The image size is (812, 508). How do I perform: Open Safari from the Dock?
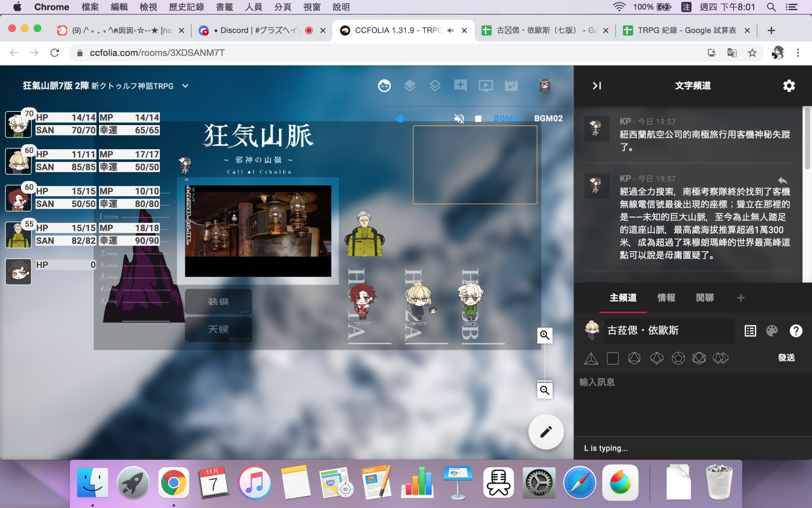click(x=579, y=483)
